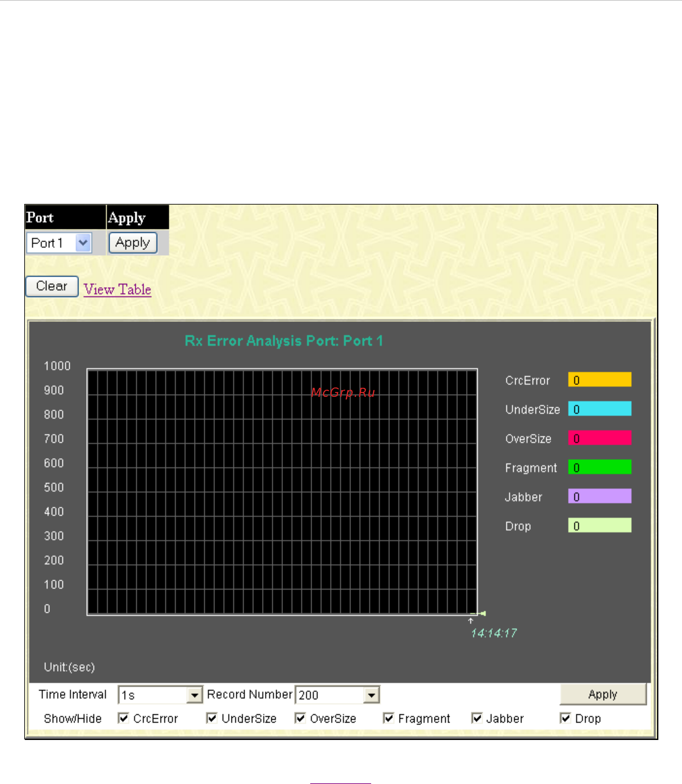Uncheck the CrcError checkbox
Screen dimensions: 682x784
tap(123, 718)
